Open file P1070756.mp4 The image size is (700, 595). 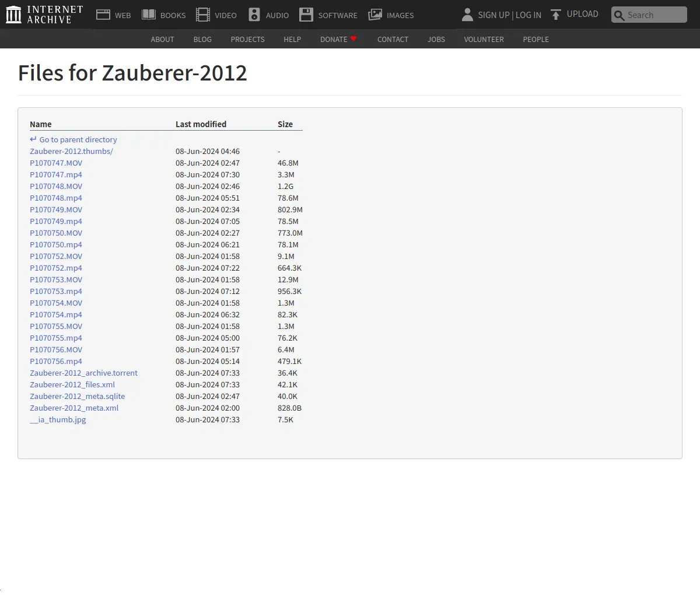[x=56, y=361]
